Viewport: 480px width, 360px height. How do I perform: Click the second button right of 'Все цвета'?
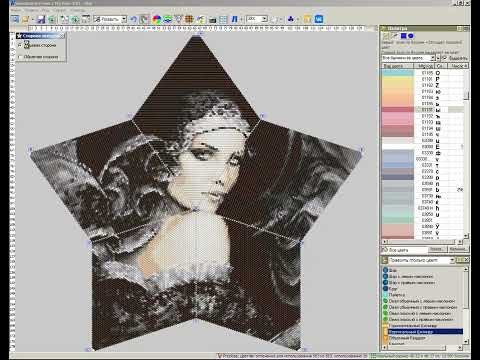[x=458, y=249]
